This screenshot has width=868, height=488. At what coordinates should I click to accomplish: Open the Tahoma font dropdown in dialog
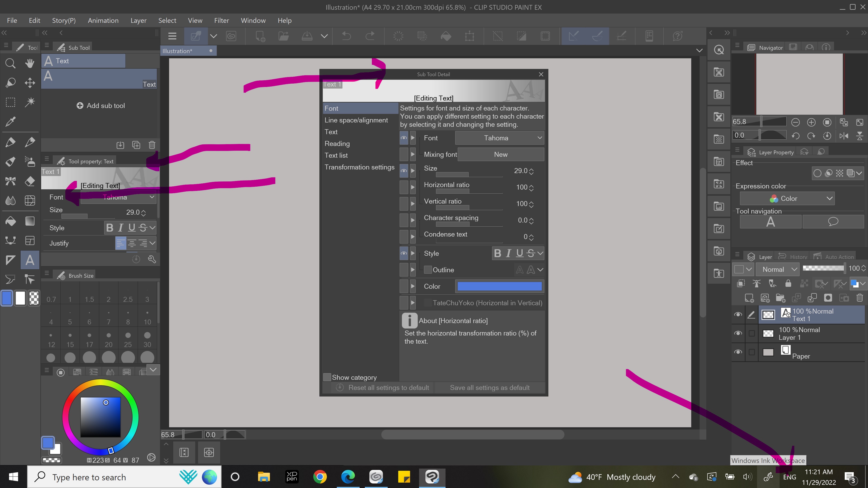point(499,138)
